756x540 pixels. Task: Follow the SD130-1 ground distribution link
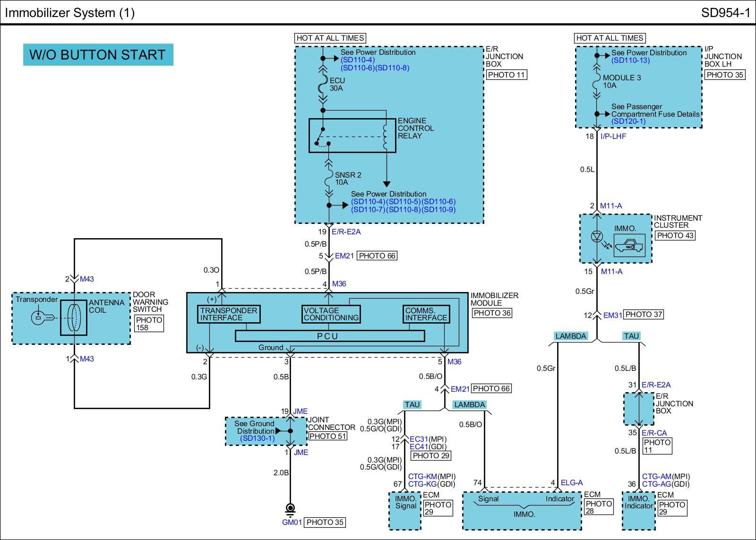coord(257,438)
